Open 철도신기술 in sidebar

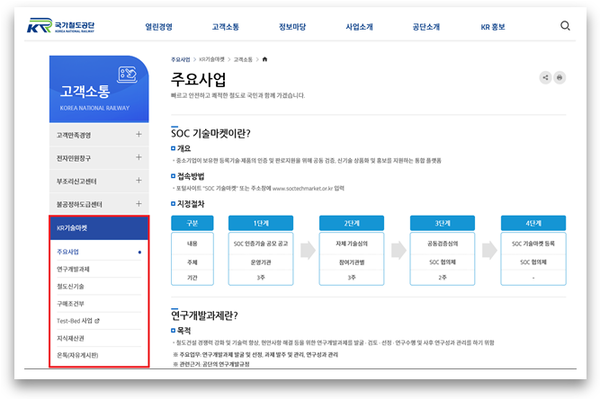pos(70,286)
